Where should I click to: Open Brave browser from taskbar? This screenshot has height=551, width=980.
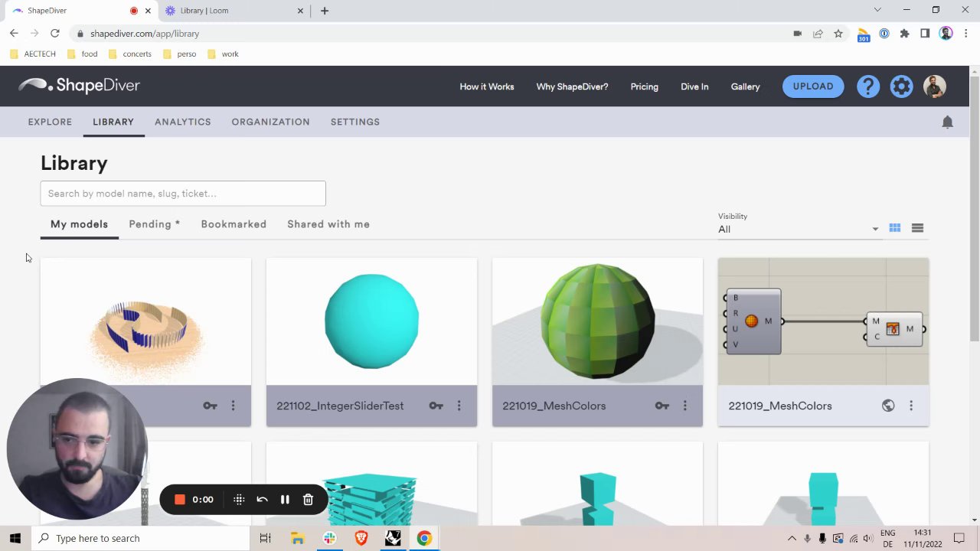pos(361,539)
